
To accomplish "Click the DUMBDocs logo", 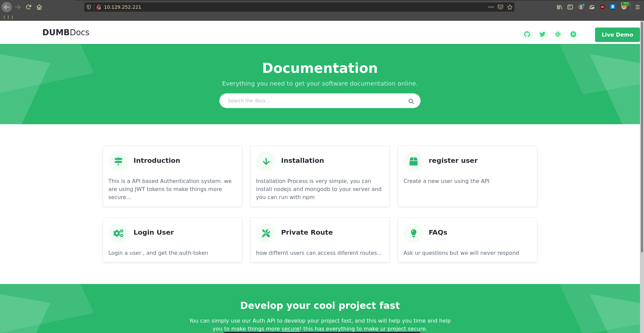I will [x=66, y=33].
